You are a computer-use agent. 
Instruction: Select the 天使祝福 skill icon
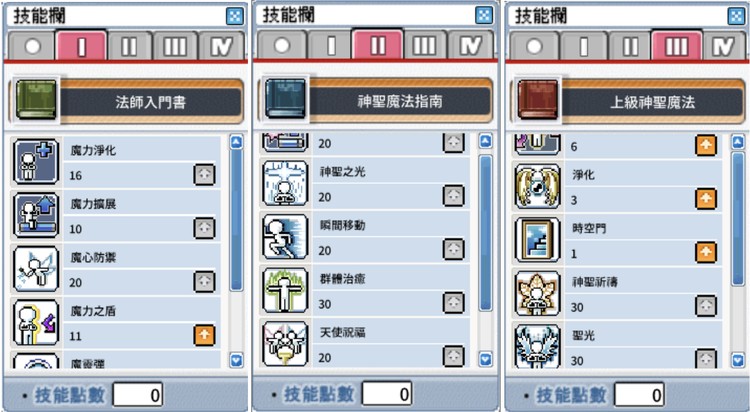coord(285,343)
